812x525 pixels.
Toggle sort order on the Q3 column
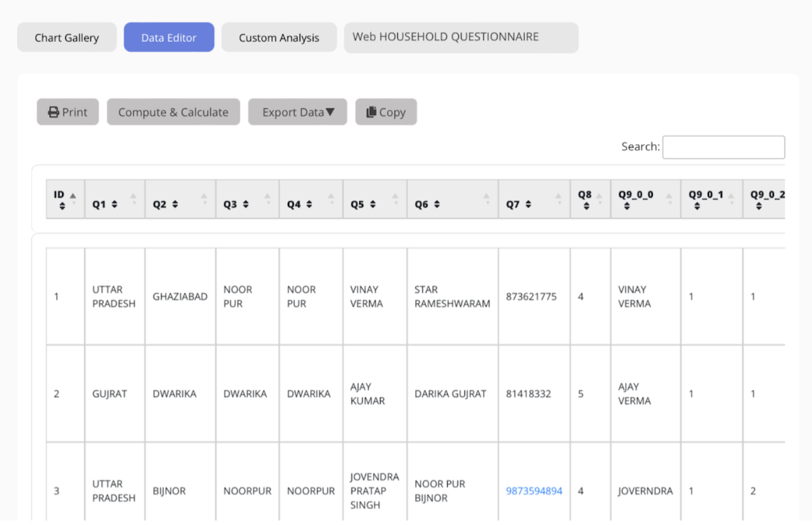point(244,203)
